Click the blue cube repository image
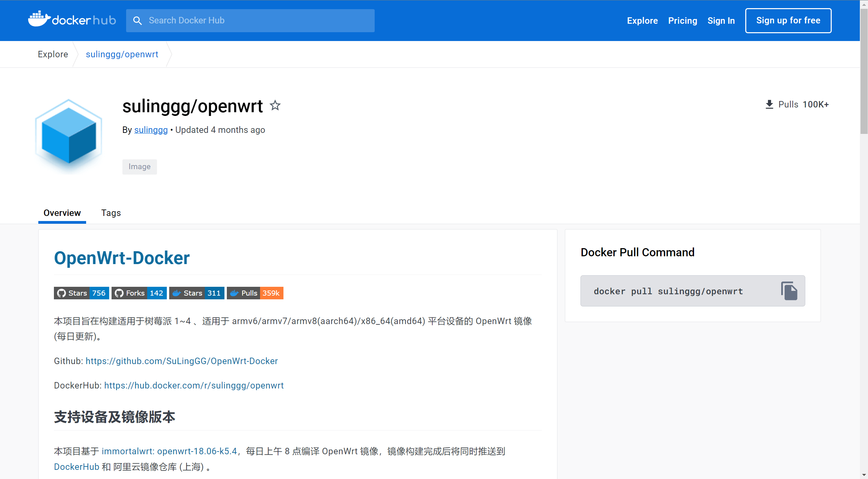Screen dimensions: 868x479 [x=69, y=136]
